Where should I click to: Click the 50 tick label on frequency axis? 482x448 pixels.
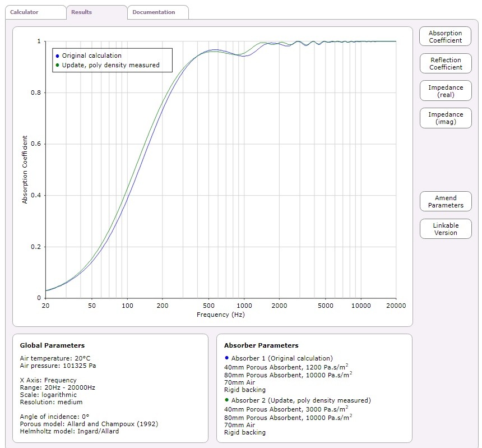pos(91,306)
